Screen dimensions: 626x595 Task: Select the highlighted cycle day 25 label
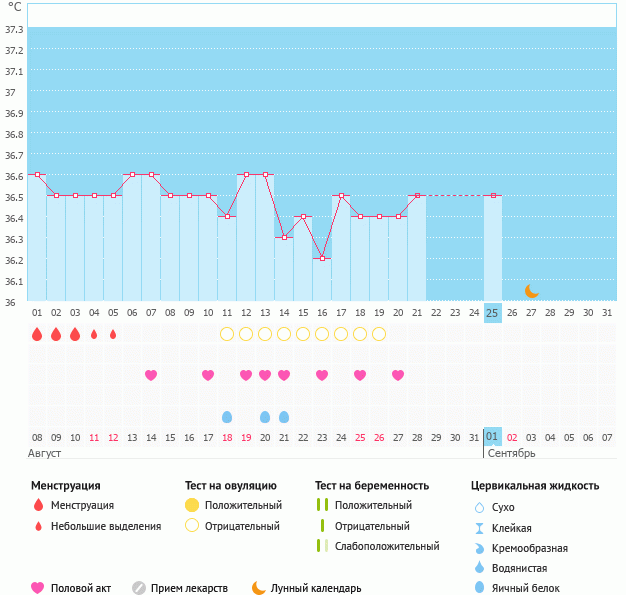[x=493, y=313]
